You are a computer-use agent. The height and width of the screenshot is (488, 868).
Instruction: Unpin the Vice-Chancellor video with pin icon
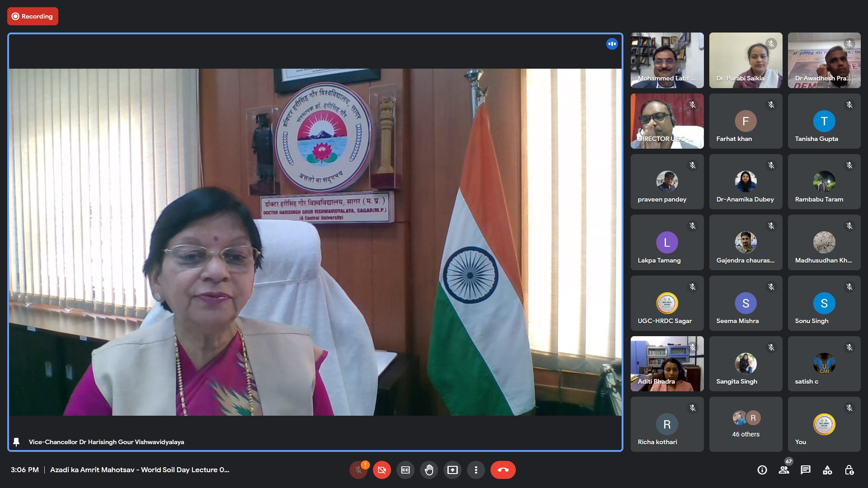pos(16,442)
